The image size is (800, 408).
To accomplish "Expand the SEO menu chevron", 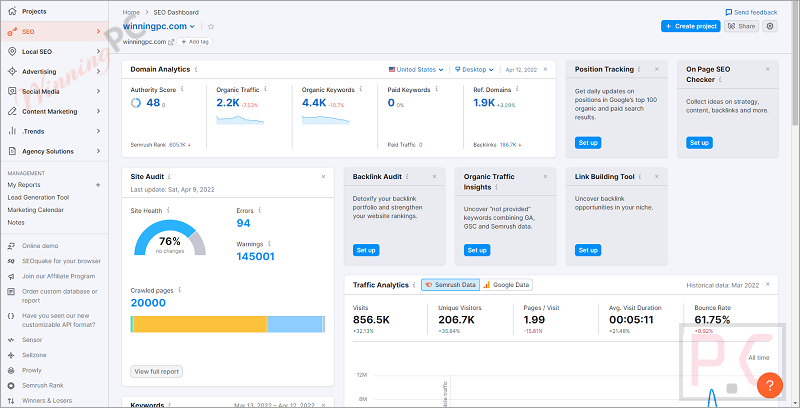I will tap(98, 32).
